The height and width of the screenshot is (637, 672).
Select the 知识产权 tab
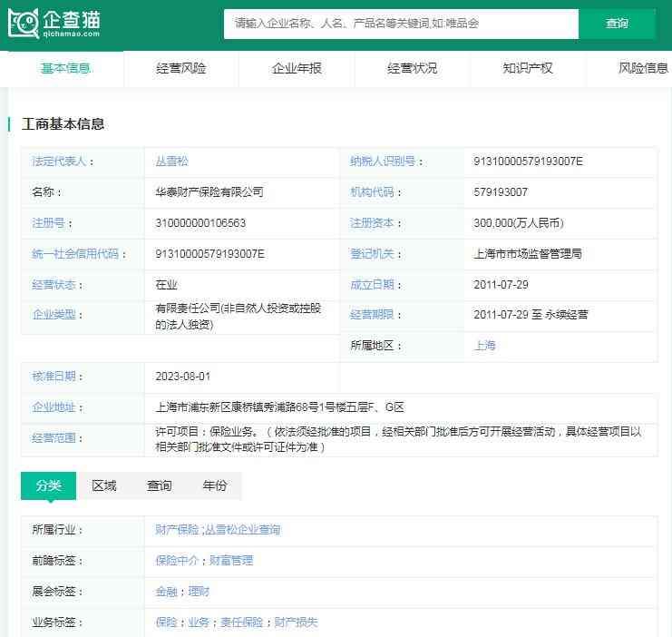[527, 68]
